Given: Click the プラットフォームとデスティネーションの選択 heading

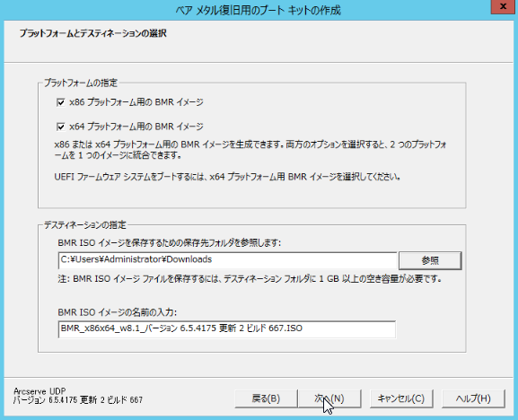Looking at the screenshot, I should [93, 33].
